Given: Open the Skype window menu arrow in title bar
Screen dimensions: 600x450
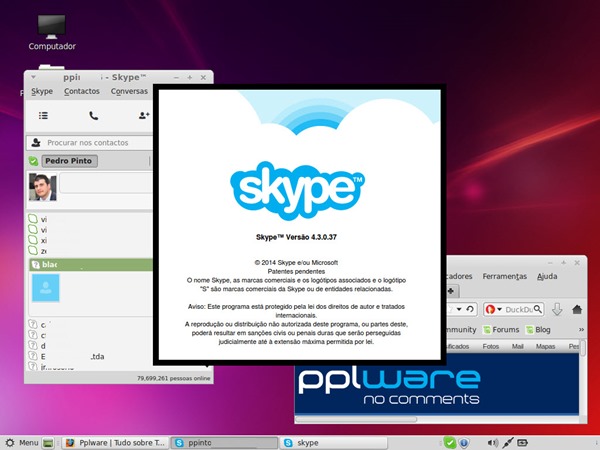Looking at the screenshot, I should click(33, 77).
